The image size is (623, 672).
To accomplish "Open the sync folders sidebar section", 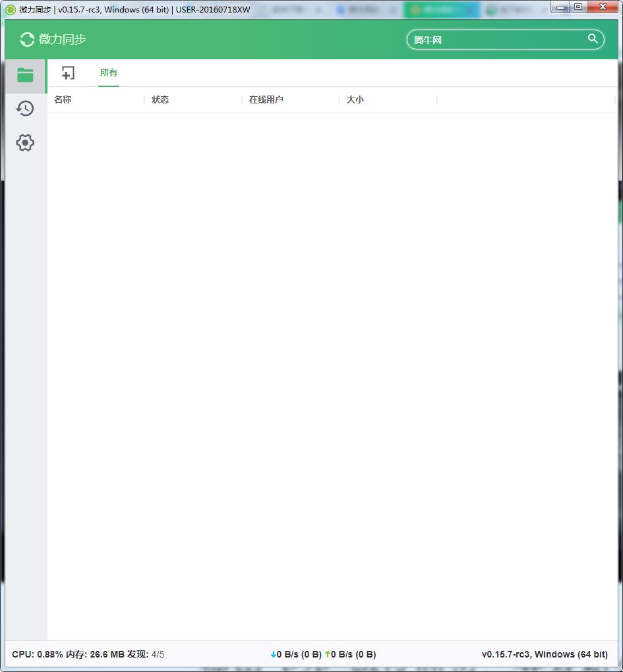I will coord(25,75).
